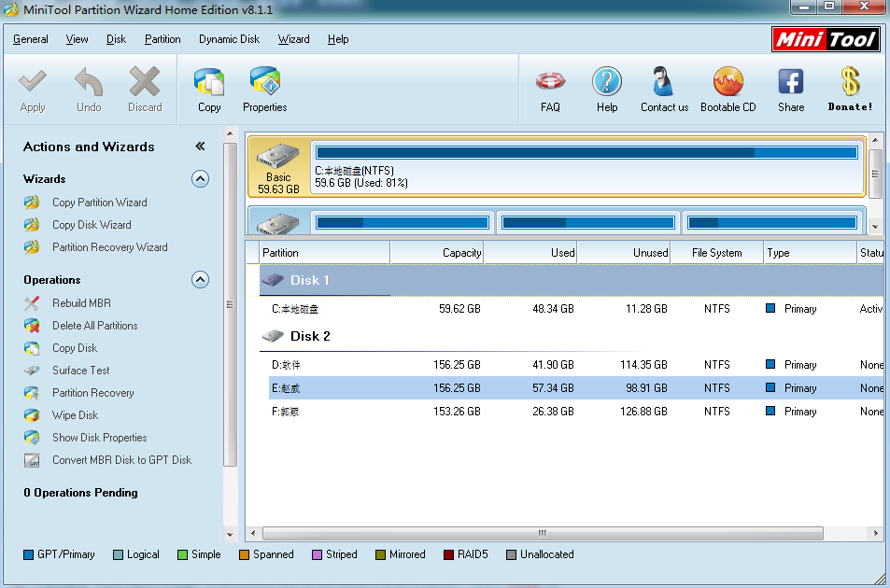Viewport: 890px width, 588px height.
Task: Click the Wipe Disk icon
Action: pyautogui.click(x=32, y=415)
